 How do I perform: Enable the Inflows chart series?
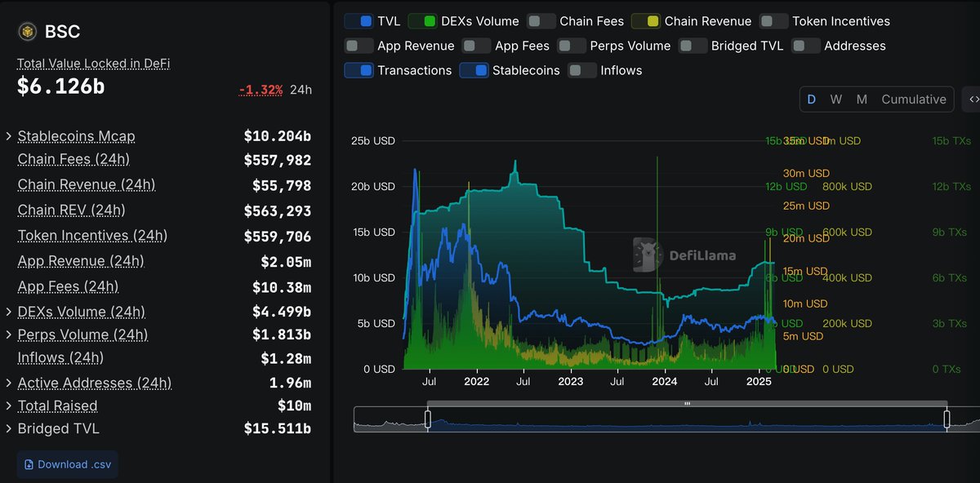point(582,70)
